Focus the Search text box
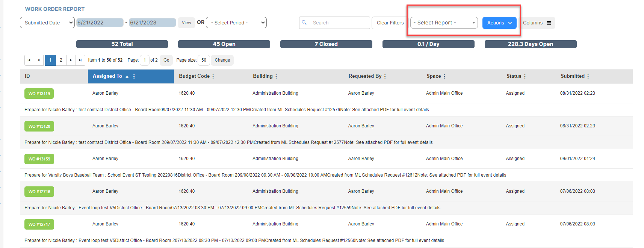The width and height of the screenshot is (644, 248). click(x=334, y=23)
